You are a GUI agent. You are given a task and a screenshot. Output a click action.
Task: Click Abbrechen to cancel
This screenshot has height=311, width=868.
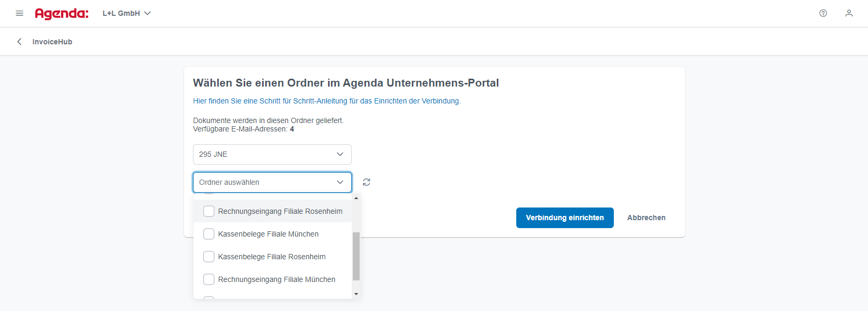pos(647,218)
